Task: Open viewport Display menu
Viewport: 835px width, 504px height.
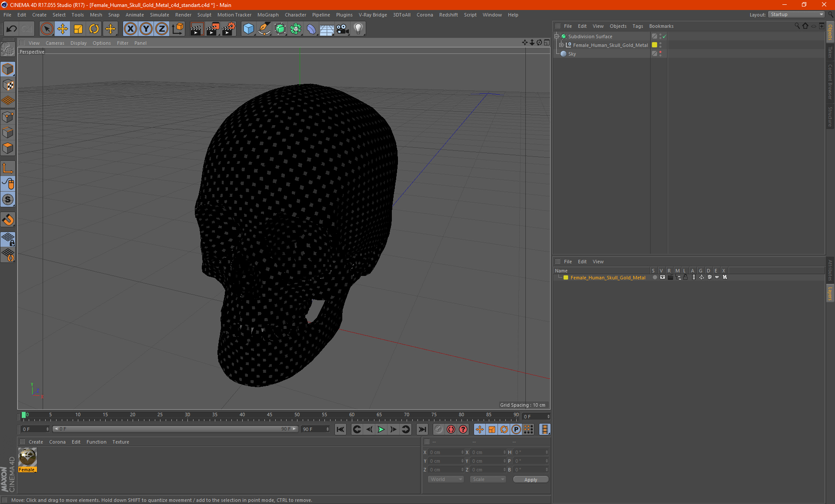Action: (78, 43)
